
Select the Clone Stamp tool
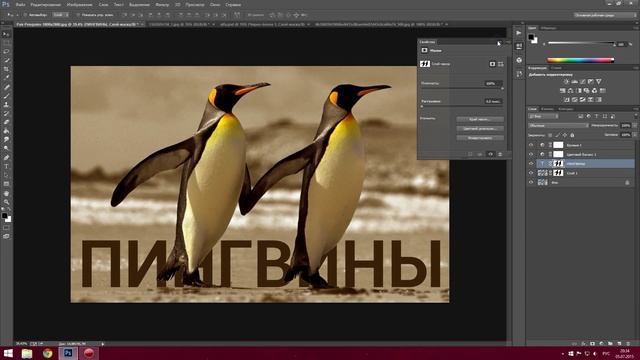pyautogui.click(x=6, y=104)
